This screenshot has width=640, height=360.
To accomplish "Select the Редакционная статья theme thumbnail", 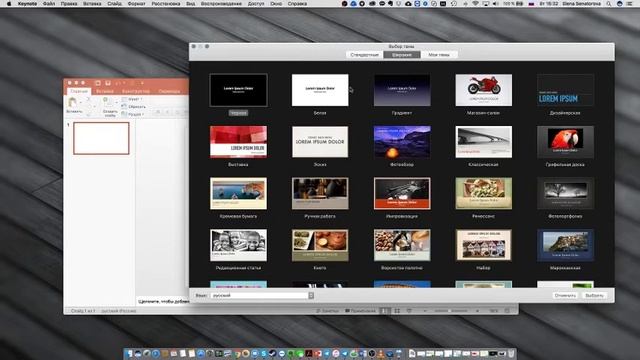I will click(x=238, y=245).
